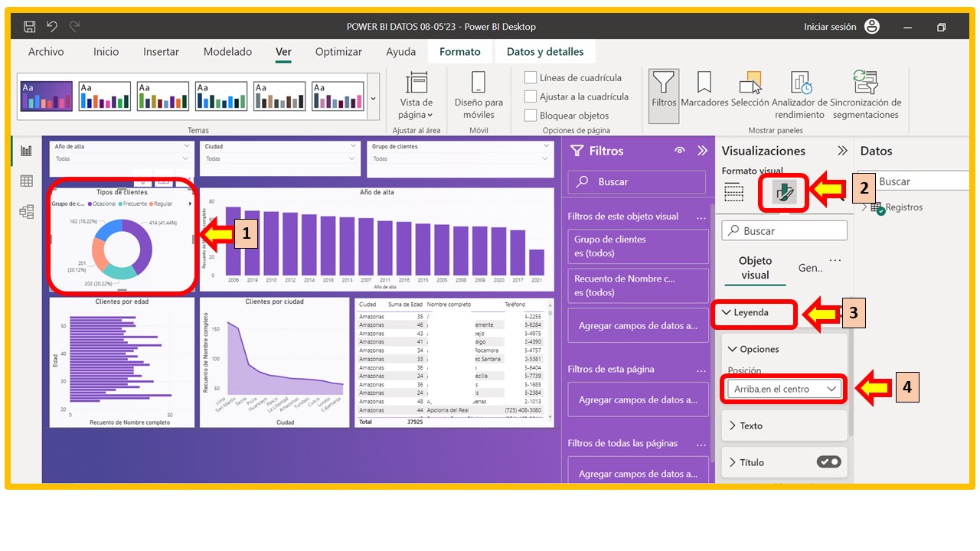Open the Archivo menu
Image resolution: width=980 pixels, height=551 pixels.
[46, 52]
